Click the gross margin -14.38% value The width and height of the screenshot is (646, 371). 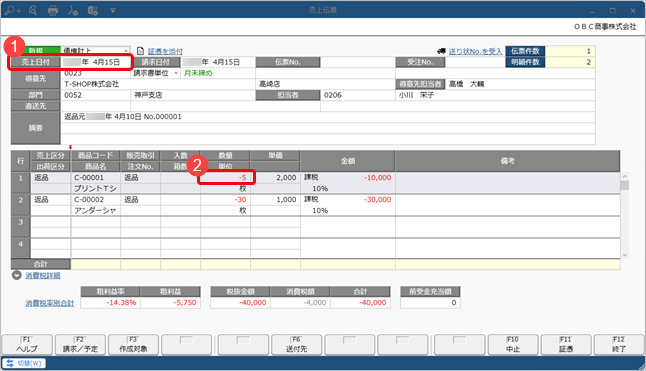(121, 303)
